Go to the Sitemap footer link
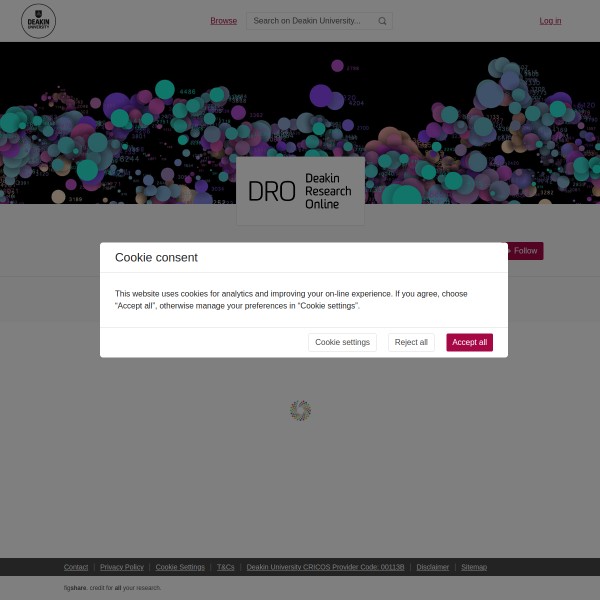This screenshot has height=600, width=600. click(474, 567)
